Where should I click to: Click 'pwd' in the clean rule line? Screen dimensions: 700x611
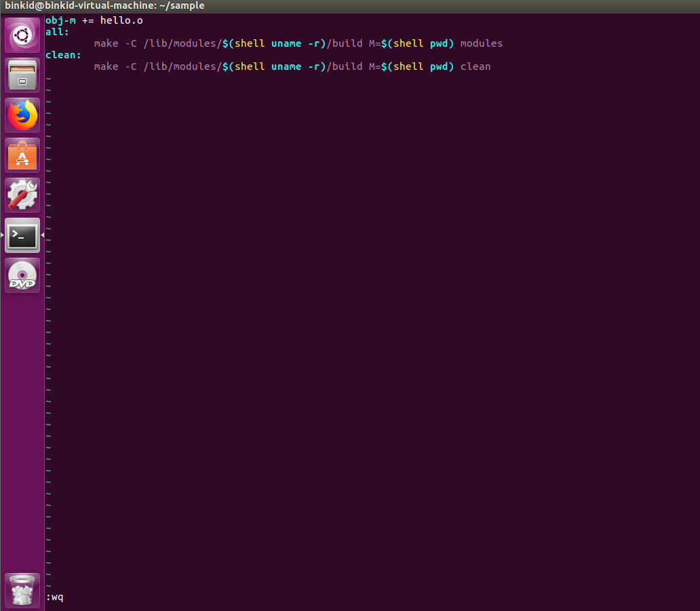pos(438,66)
